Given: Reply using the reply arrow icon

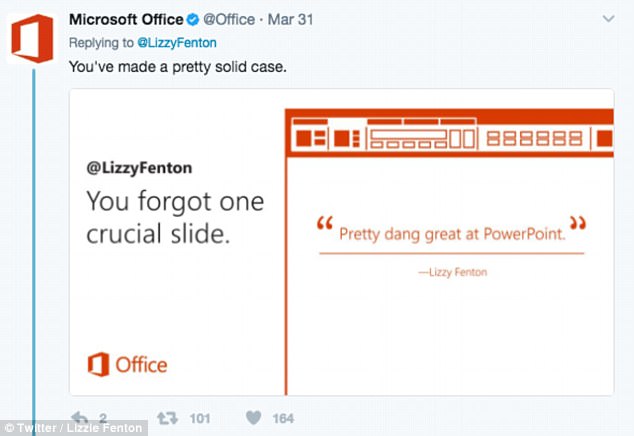Looking at the screenshot, I should tap(80, 418).
